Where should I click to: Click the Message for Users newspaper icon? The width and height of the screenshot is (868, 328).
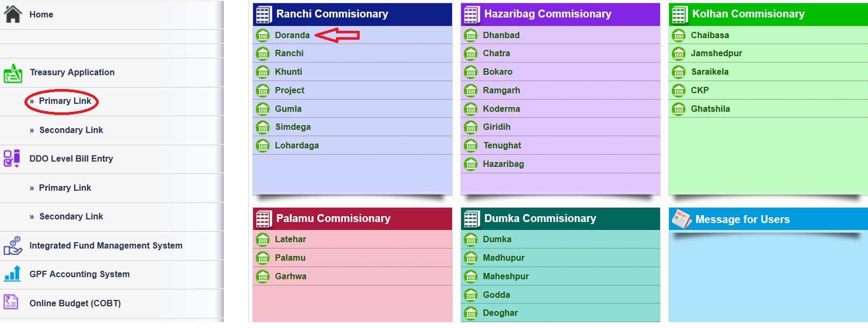682,219
